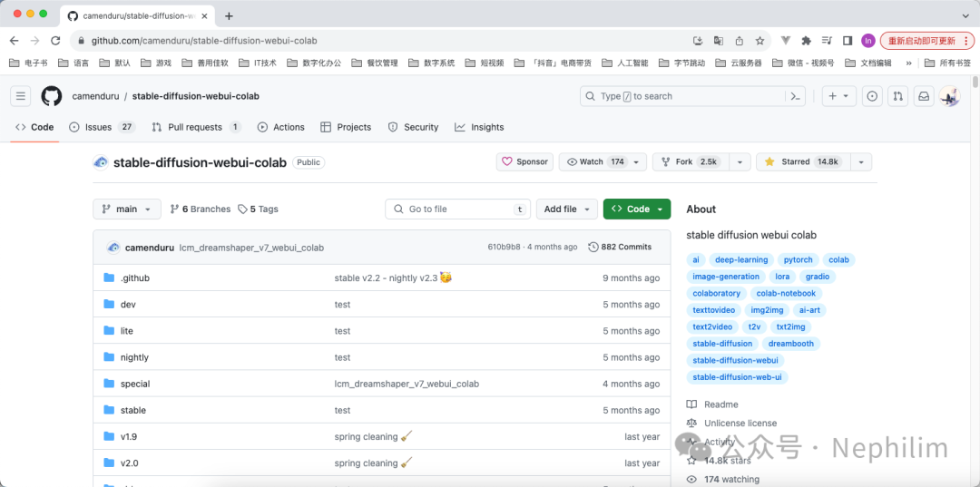This screenshot has height=487, width=980.
Task: Click the install app icon in address bar
Action: point(698,41)
